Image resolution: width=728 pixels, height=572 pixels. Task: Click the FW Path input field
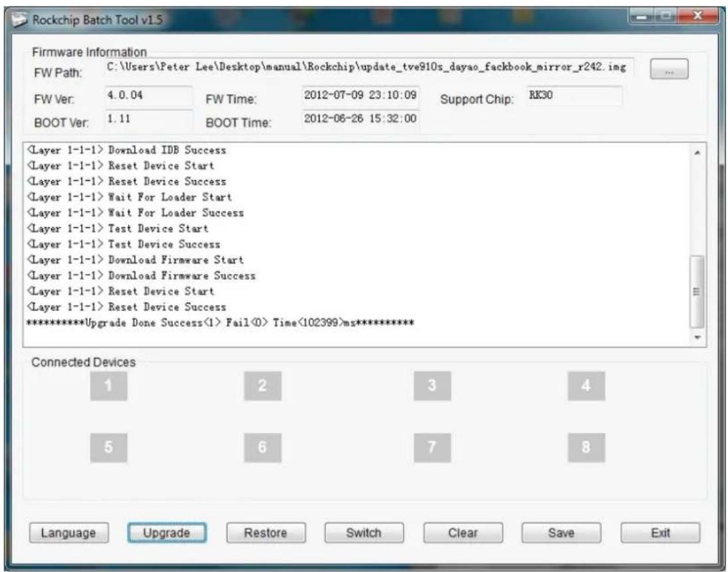point(369,68)
